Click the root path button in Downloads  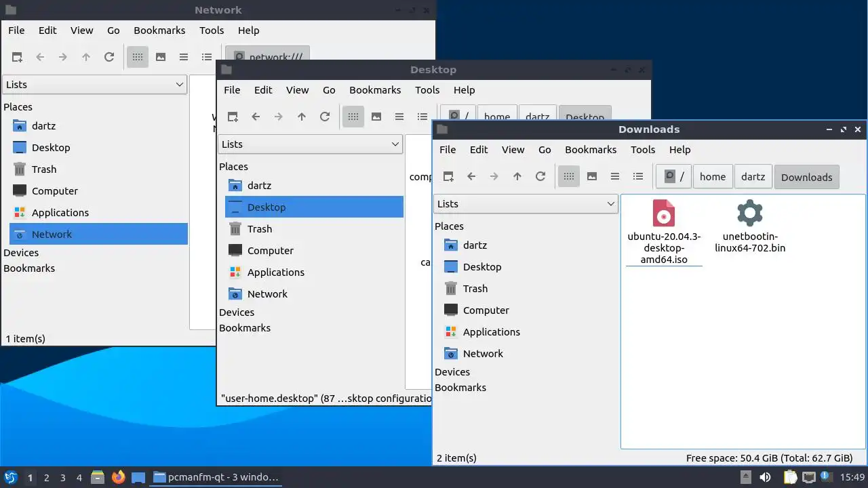pos(674,177)
